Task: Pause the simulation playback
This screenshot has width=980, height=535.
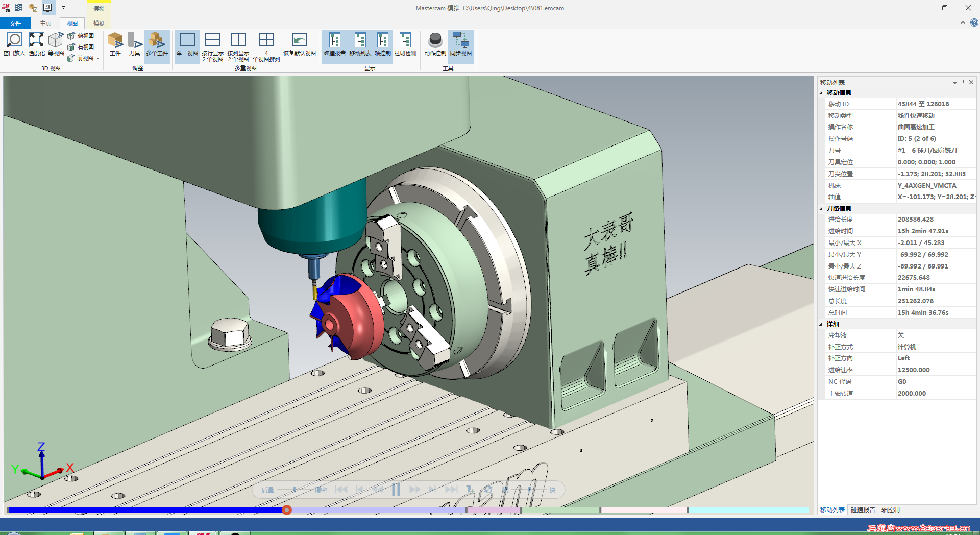Action: pyautogui.click(x=396, y=490)
